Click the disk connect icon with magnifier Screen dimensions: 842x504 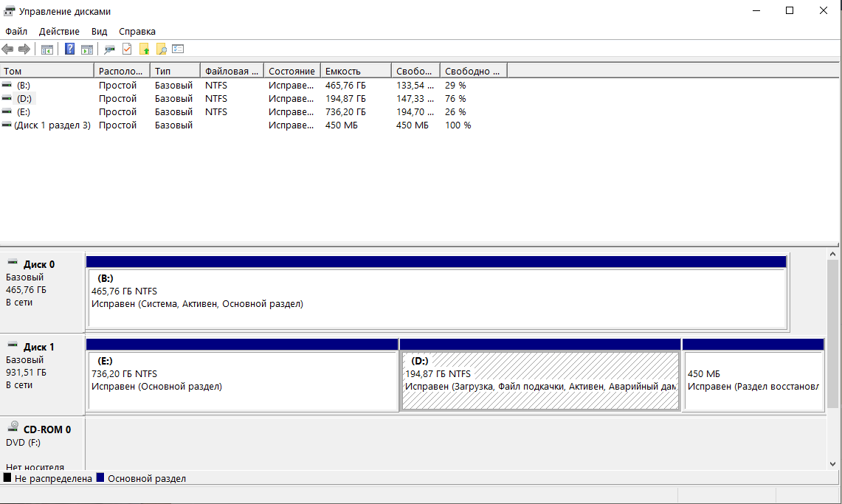(109, 49)
